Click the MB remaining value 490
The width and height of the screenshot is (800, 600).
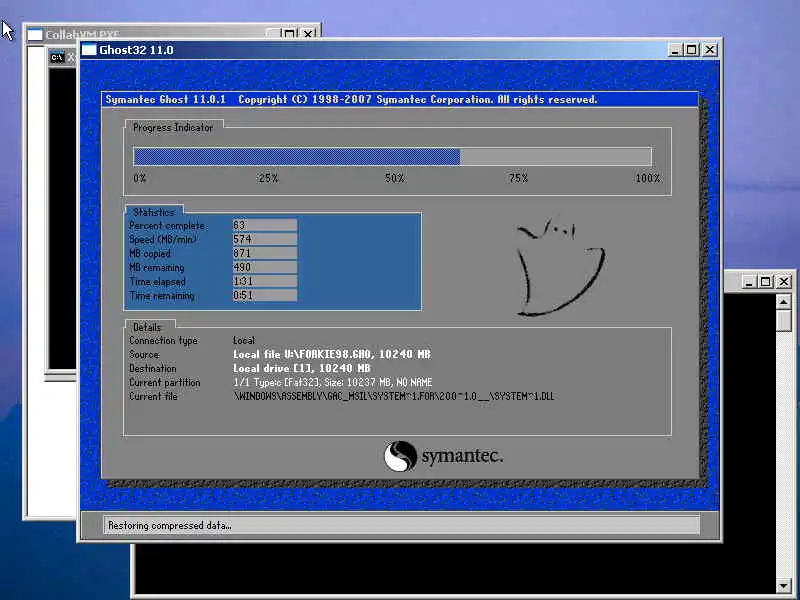tap(265, 267)
